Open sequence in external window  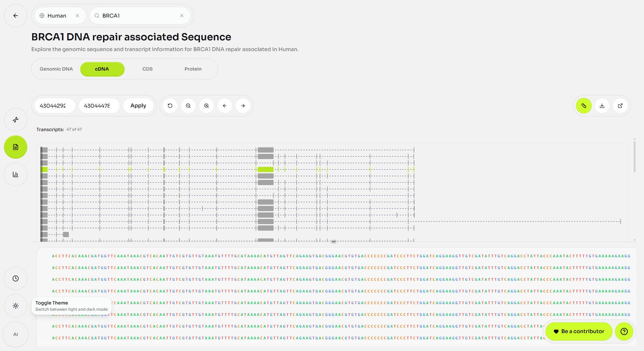point(620,106)
